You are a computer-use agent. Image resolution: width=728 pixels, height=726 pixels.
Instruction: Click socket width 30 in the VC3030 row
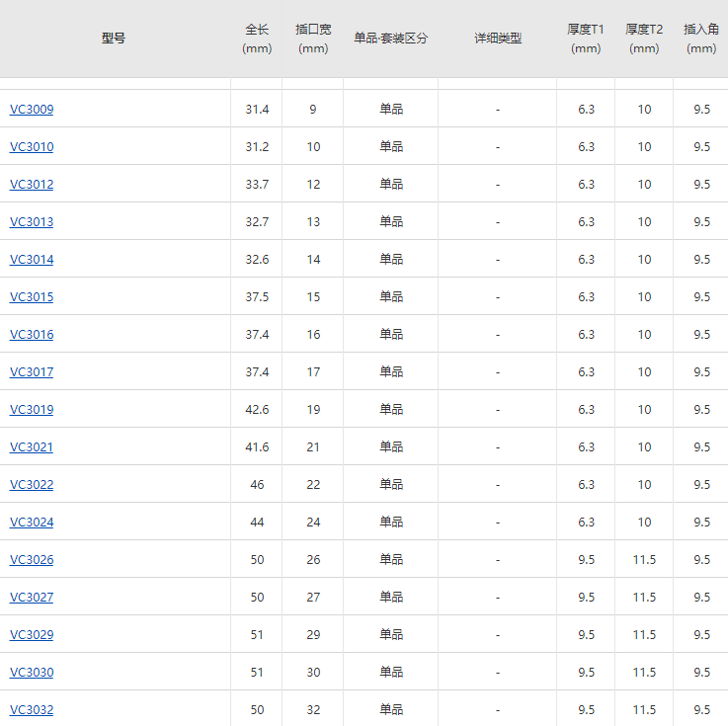[x=313, y=674]
